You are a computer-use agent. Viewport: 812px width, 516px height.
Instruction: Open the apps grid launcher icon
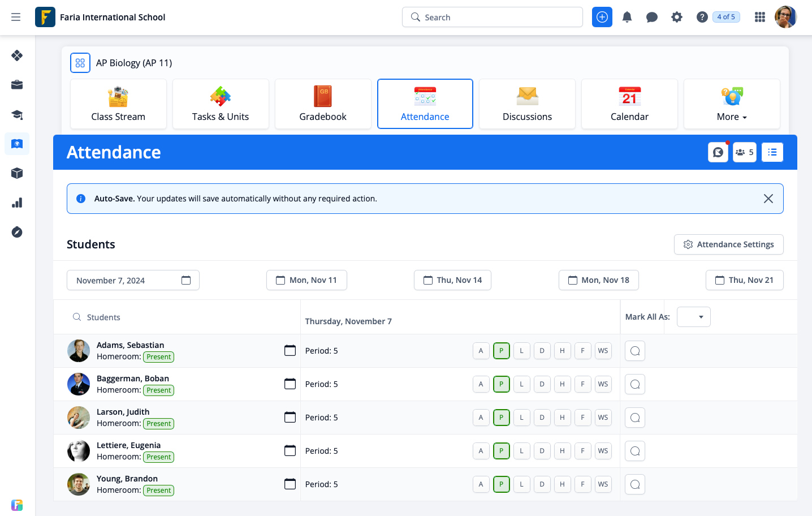759,17
